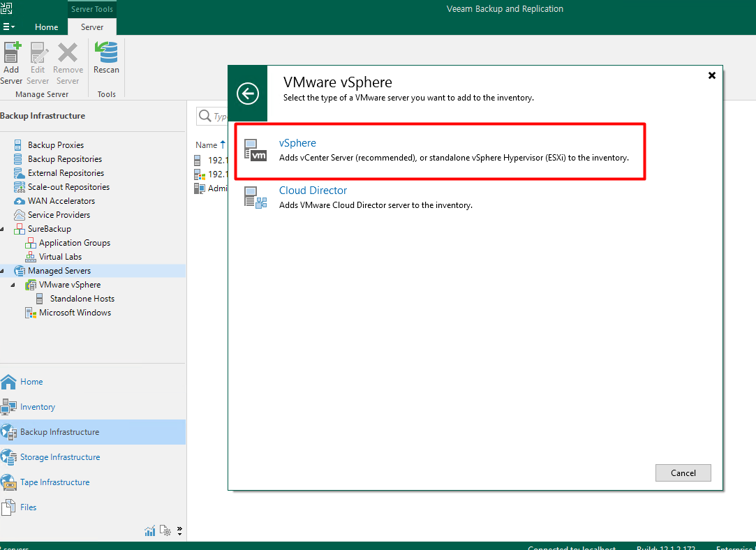Select the Managed Servers icon
Viewport: 756px width, 550px height.
[20, 271]
